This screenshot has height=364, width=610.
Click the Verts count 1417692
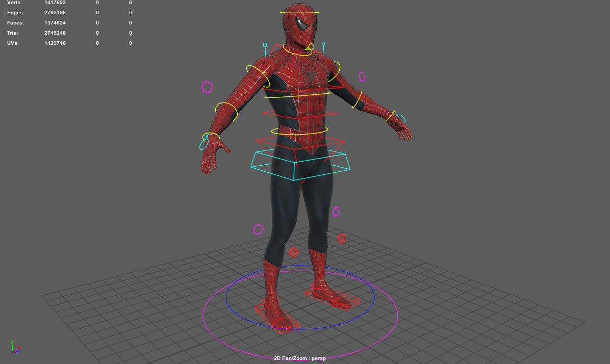click(55, 3)
